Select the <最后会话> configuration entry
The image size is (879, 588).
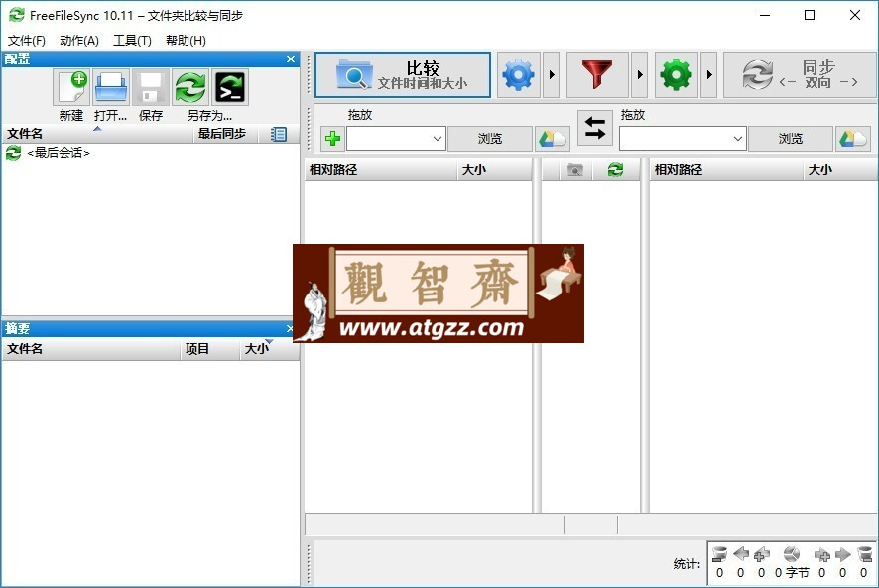coord(59,153)
